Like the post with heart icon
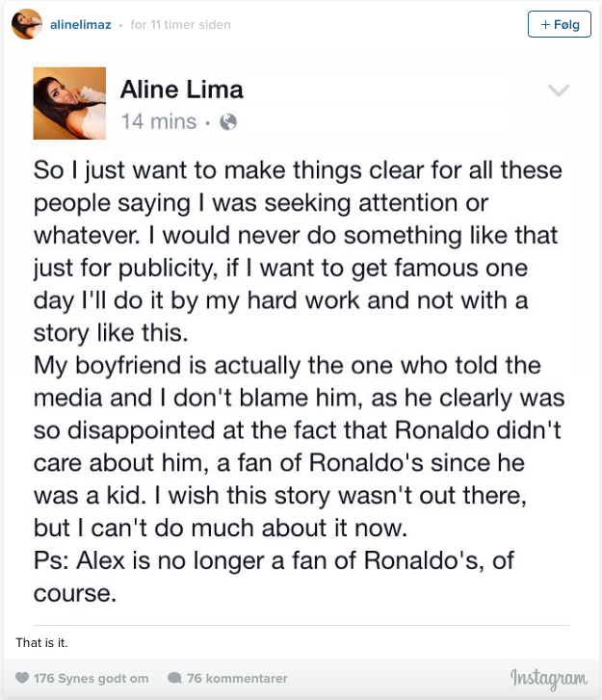The height and width of the screenshot is (700, 602). tap(23, 679)
